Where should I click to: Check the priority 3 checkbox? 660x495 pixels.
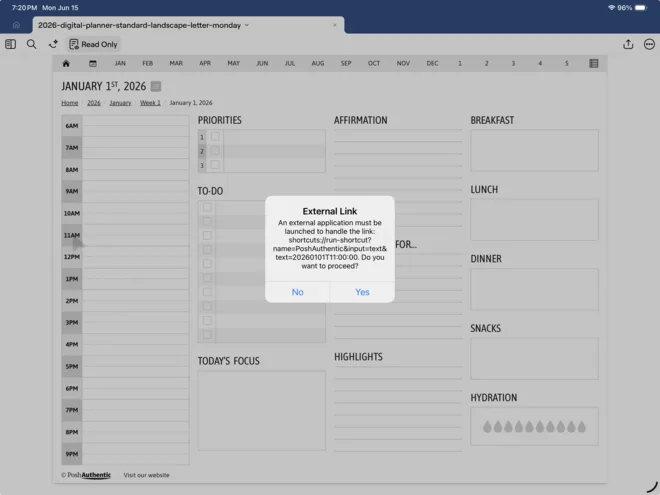215,165
